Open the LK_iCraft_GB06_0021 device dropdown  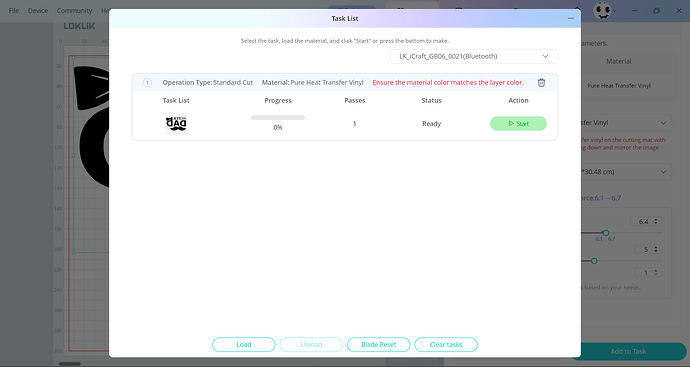[474, 56]
